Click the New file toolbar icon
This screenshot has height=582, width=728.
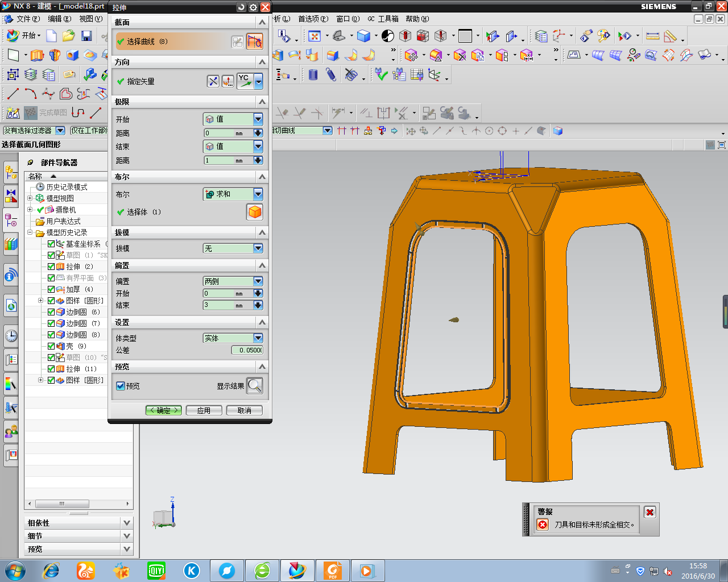click(x=51, y=36)
